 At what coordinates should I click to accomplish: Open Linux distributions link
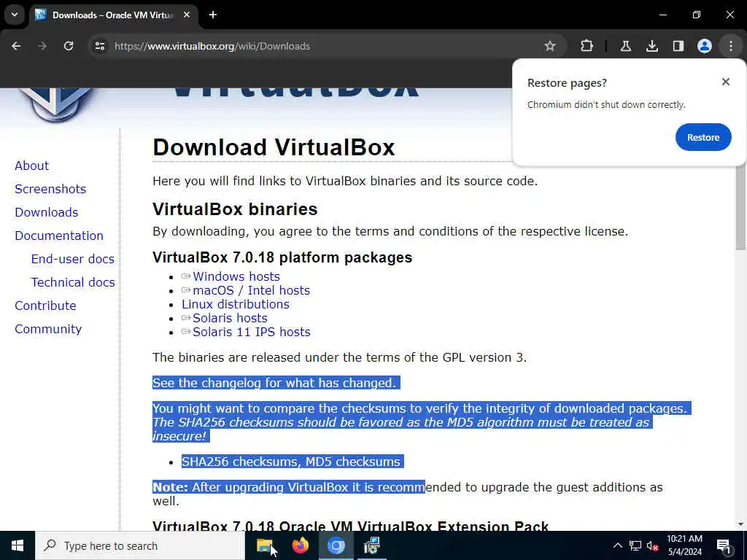236,304
